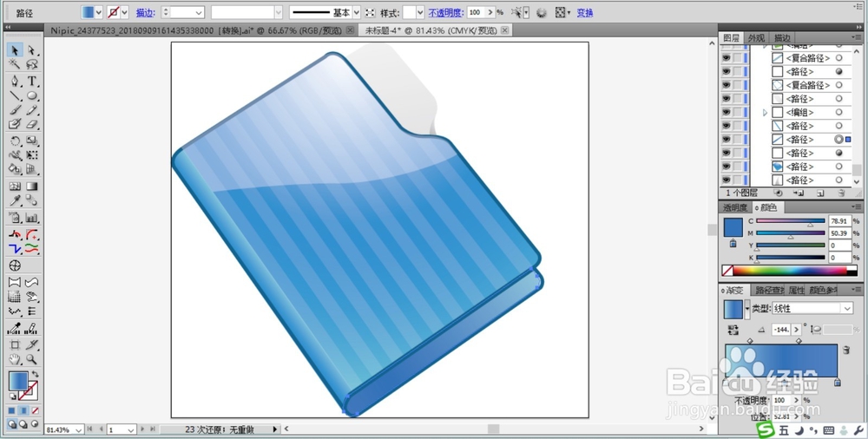
Task: Open the 描边 panel tab
Action: point(782,37)
